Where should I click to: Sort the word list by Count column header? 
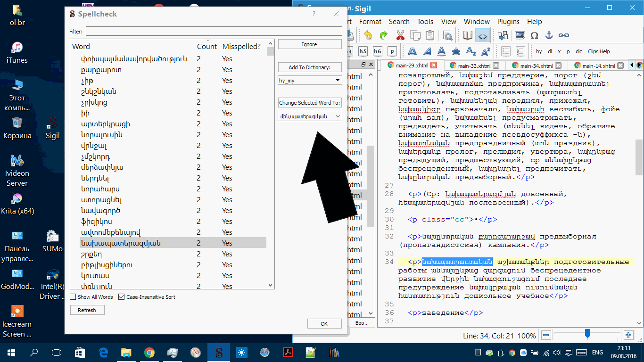pyautogui.click(x=206, y=47)
